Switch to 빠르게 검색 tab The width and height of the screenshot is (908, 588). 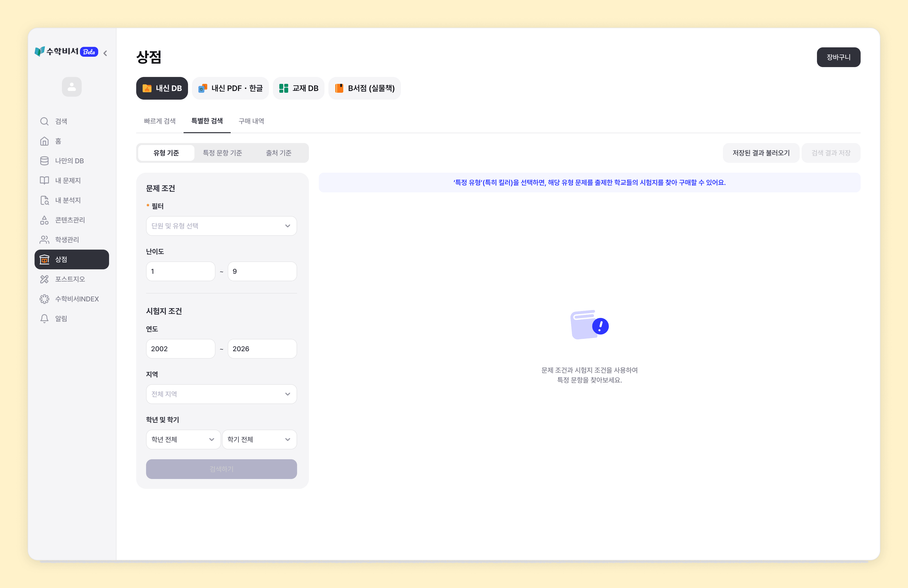pos(159,121)
